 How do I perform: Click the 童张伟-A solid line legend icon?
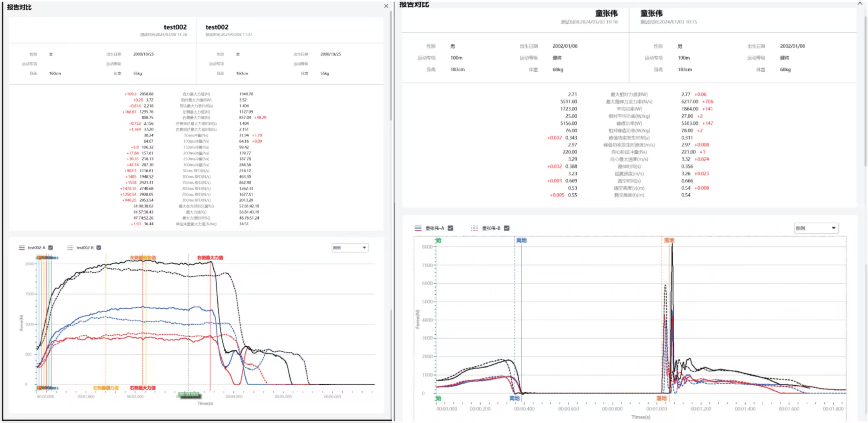point(418,228)
